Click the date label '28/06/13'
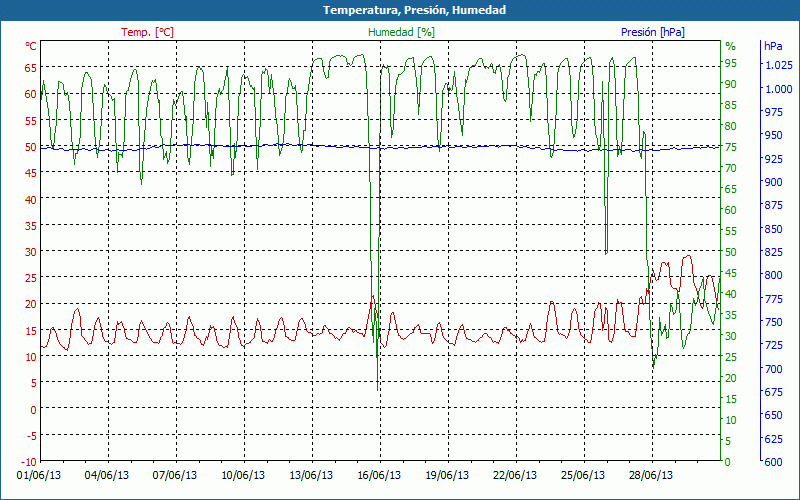 tap(651, 476)
